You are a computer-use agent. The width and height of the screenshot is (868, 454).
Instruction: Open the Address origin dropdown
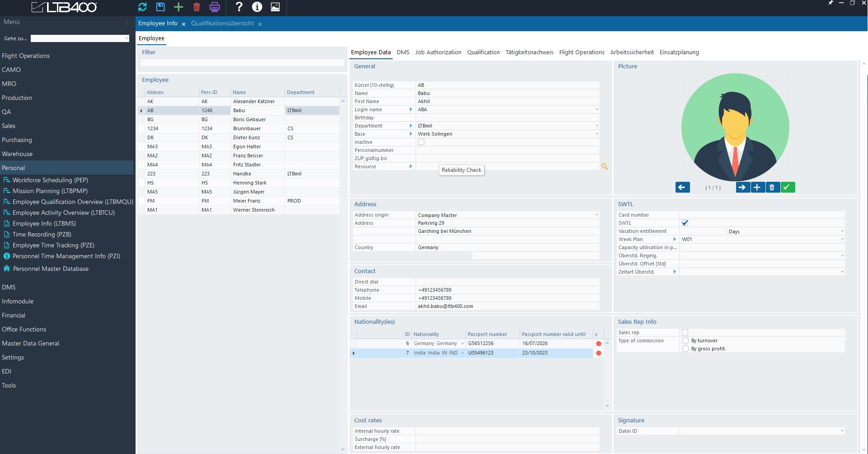[x=596, y=215]
